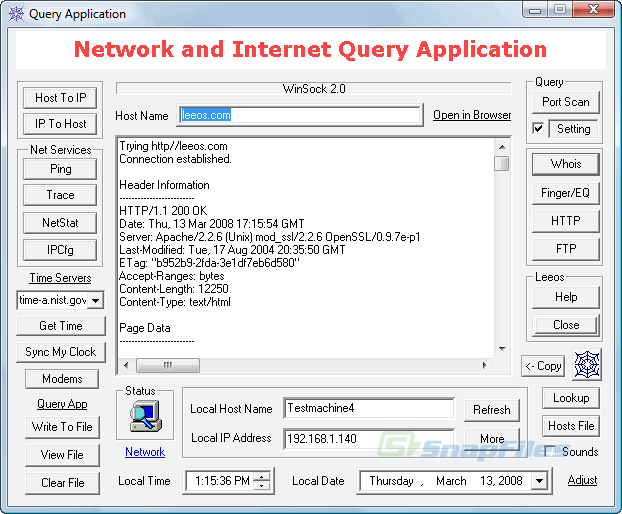The height and width of the screenshot is (514, 622).
Task: Click the Get Time button
Action: (61, 326)
